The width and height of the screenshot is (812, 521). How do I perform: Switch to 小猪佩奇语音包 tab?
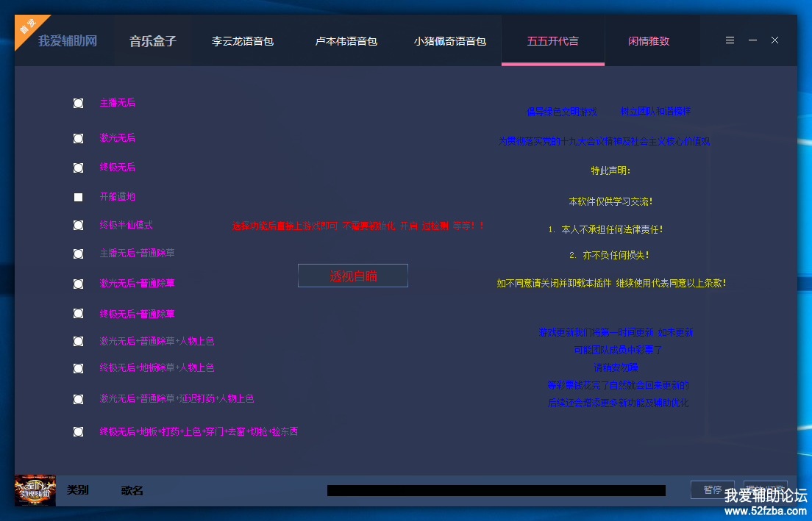point(449,41)
